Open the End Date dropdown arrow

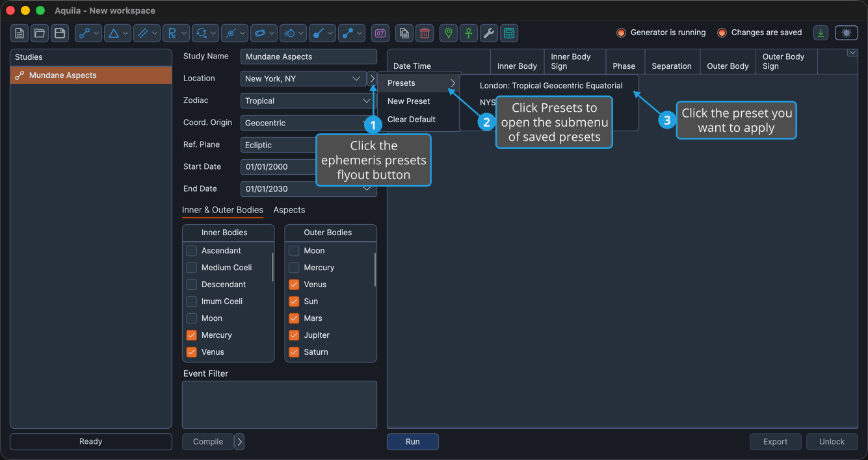point(367,189)
